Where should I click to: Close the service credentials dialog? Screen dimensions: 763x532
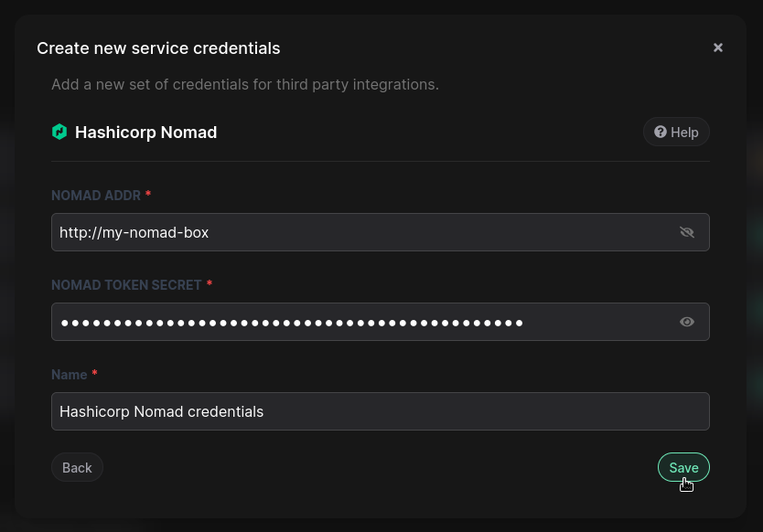coord(718,48)
